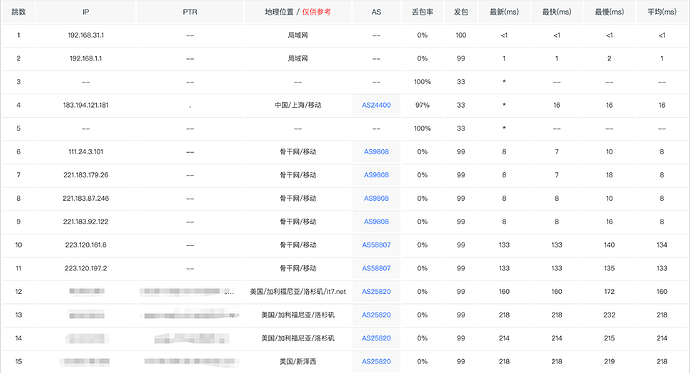This screenshot has height=373, width=690.
Task: Open the AS58807 link for 223.120.161.6
Action: [x=376, y=245]
